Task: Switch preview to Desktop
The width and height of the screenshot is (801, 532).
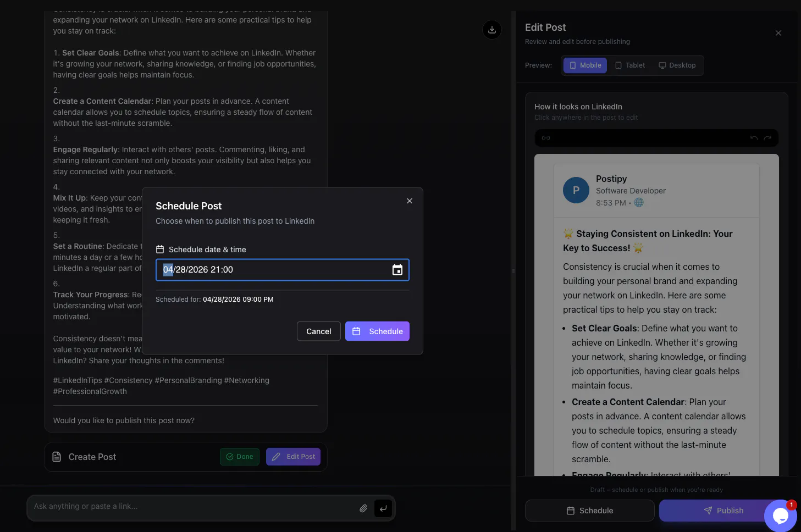Action: click(x=677, y=65)
